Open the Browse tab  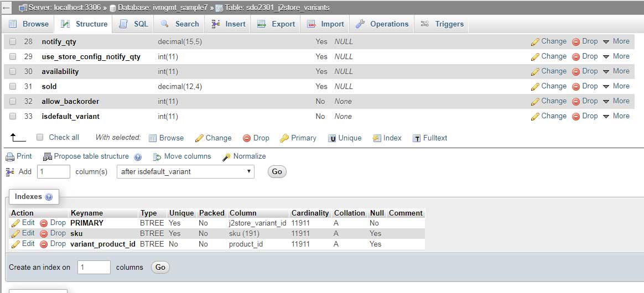[x=29, y=24]
